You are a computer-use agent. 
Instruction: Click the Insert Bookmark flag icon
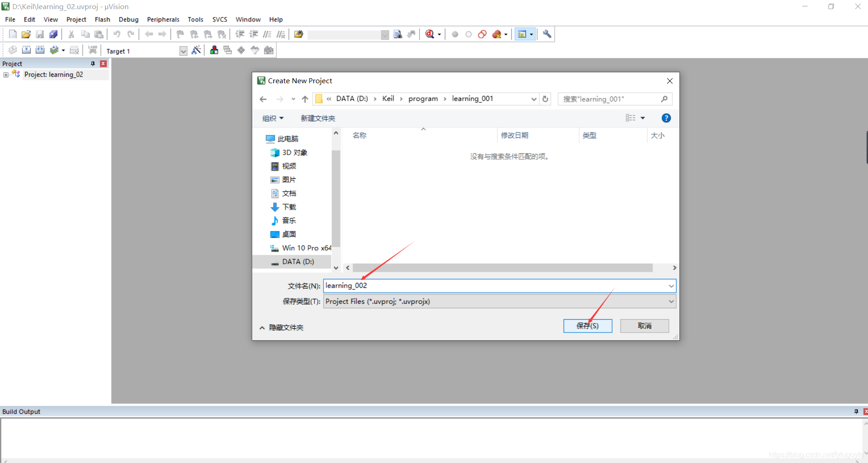[180, 34]
